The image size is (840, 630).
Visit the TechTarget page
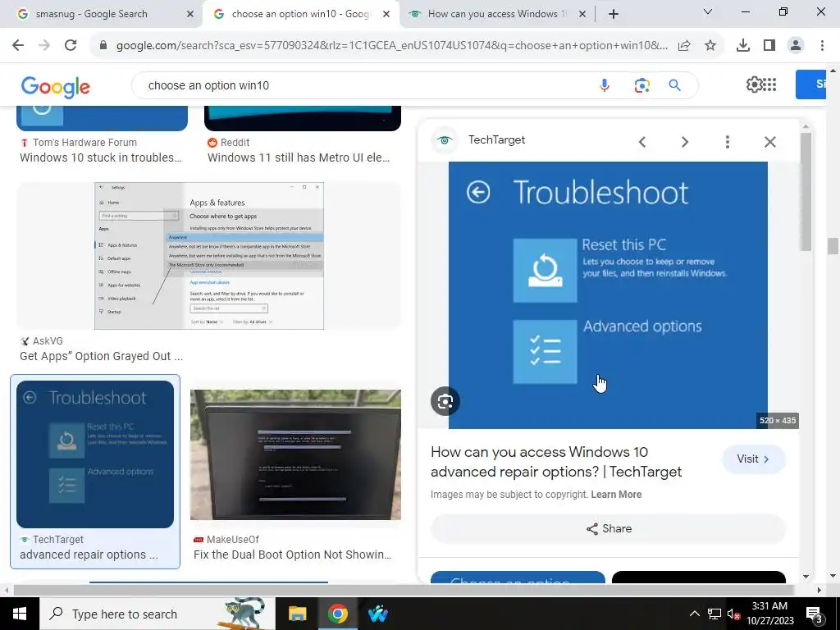tap(753, 459)
